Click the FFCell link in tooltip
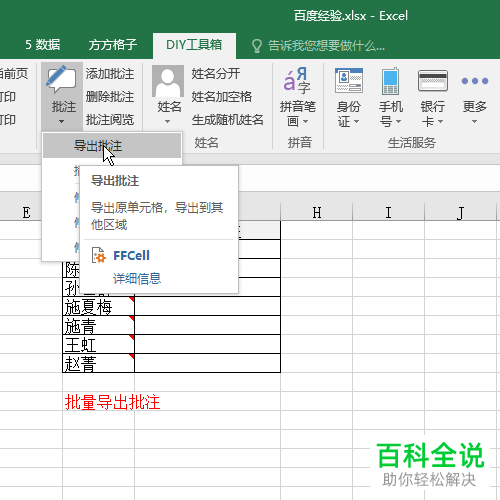 click(x=131, y=256)
